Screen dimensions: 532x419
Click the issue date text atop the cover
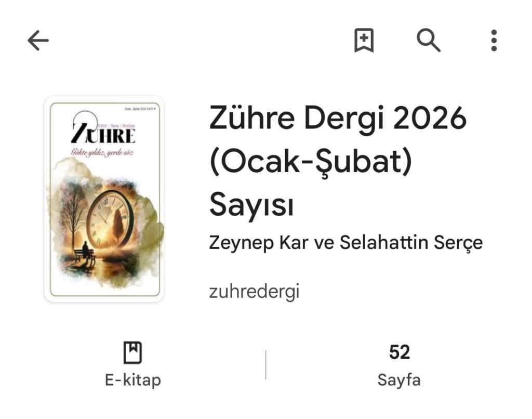(140, 109)
